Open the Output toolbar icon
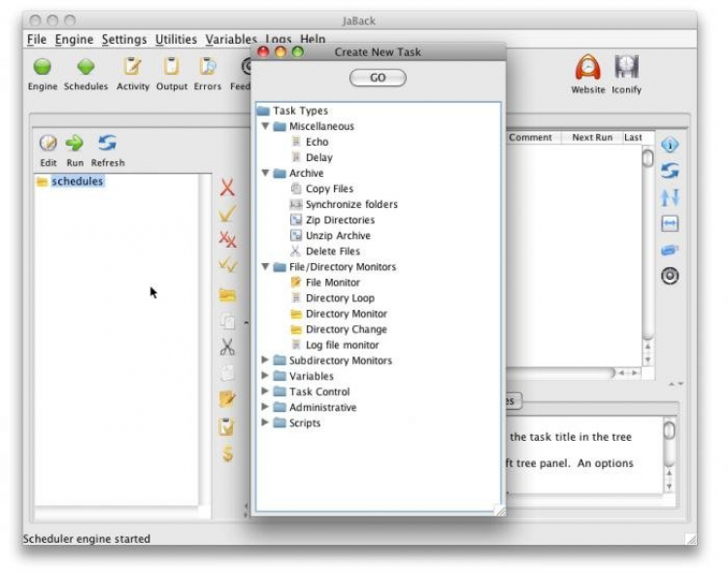The width and height of the screenshot is (728, 573). [x=171, y=67]
